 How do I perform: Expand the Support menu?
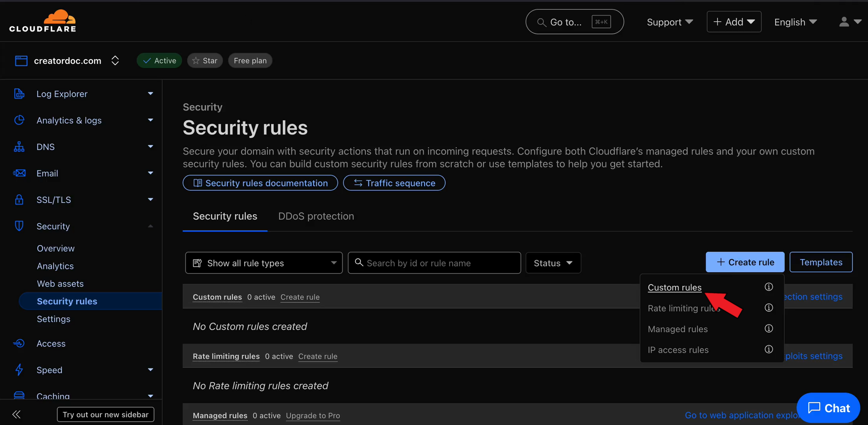click(669, 22)
